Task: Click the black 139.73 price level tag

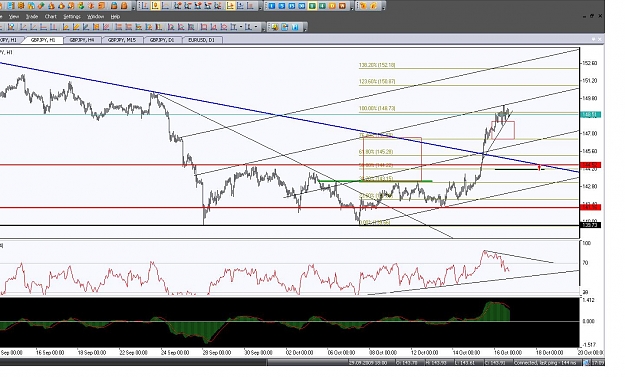Action: click(590, 225)
